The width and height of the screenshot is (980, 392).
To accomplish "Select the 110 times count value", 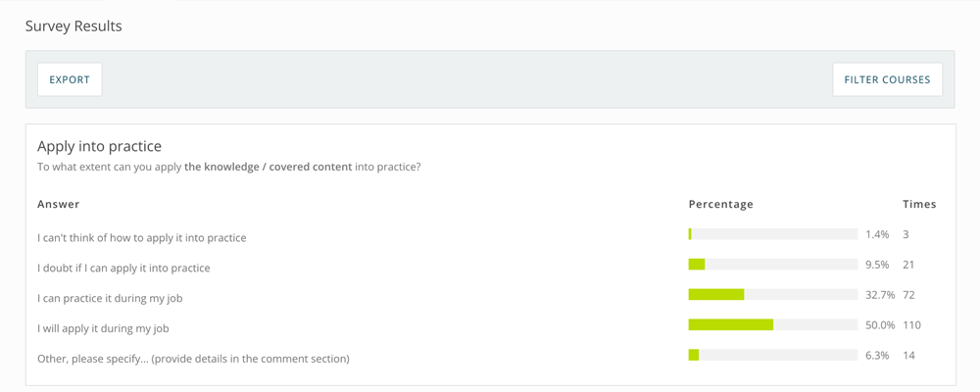I will (x=912, y=324).
